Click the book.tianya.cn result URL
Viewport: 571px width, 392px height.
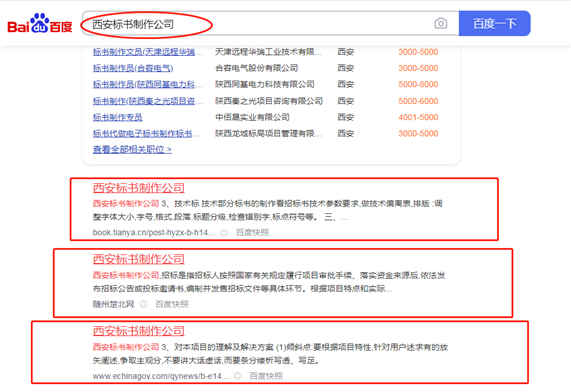click(153, 232)
